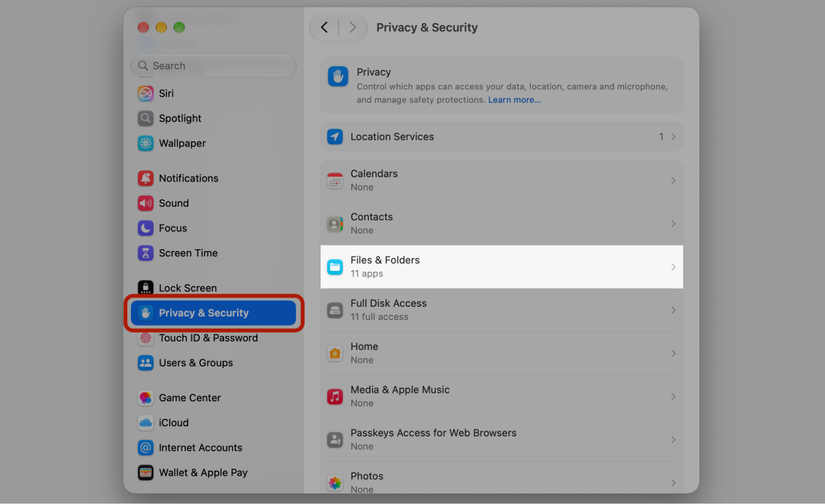Click the Files & Folders label

click(385, 260)
